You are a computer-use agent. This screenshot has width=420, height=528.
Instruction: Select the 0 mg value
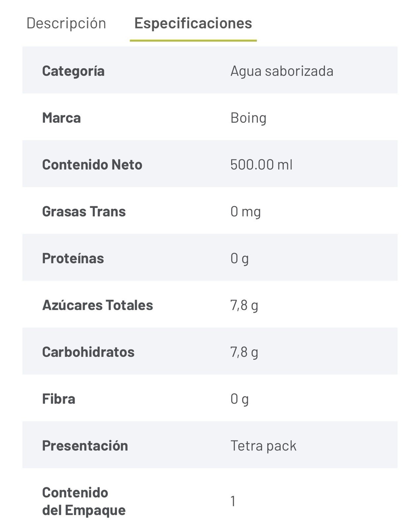click(x=246, y=212)
